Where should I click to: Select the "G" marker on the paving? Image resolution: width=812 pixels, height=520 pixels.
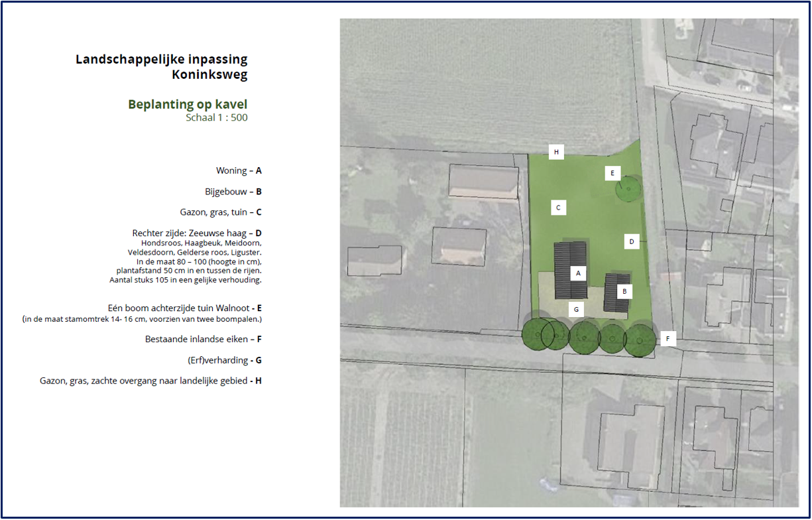tap(576, 309)
